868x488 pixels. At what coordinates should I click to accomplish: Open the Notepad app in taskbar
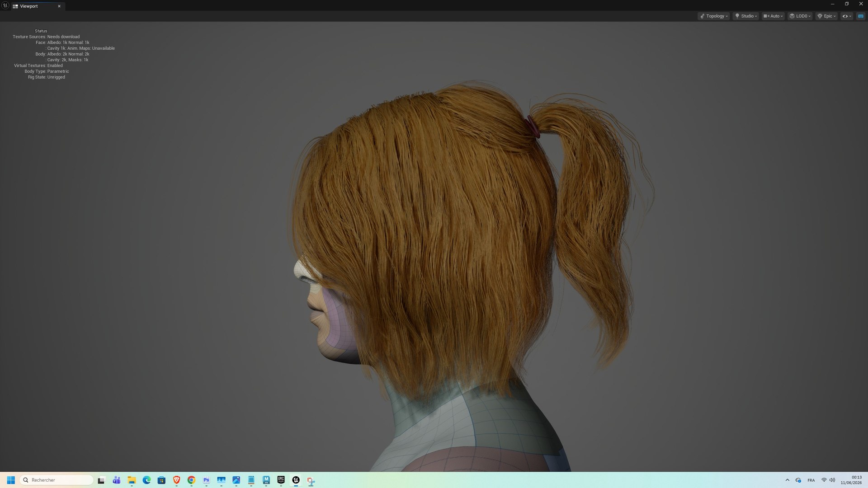251,480
